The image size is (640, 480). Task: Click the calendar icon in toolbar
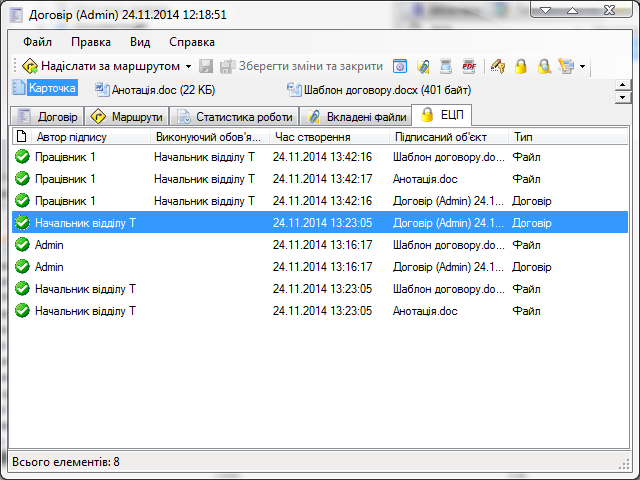click(400, 66)
